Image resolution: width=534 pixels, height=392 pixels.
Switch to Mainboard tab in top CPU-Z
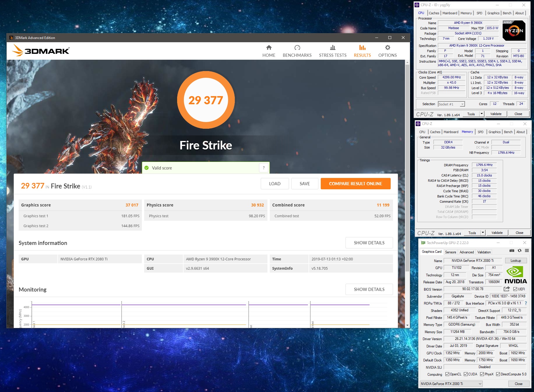(x=450, y=13)
